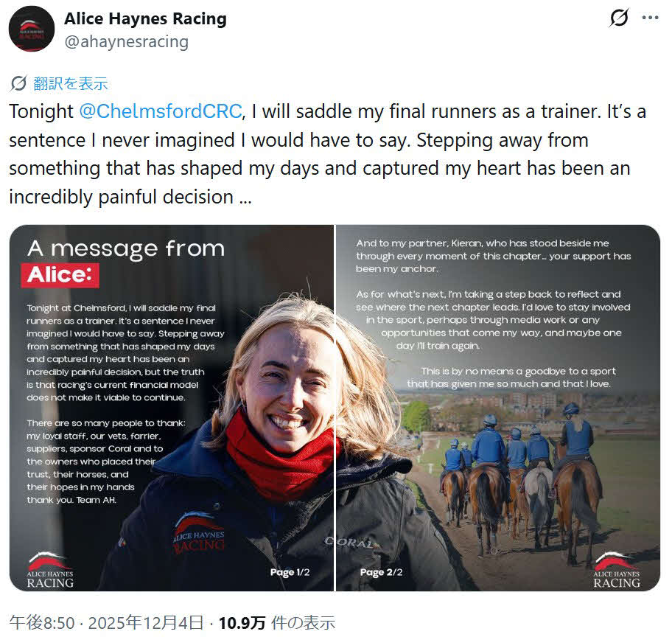Open the three-dot more options menu

(x=650, y=18)
